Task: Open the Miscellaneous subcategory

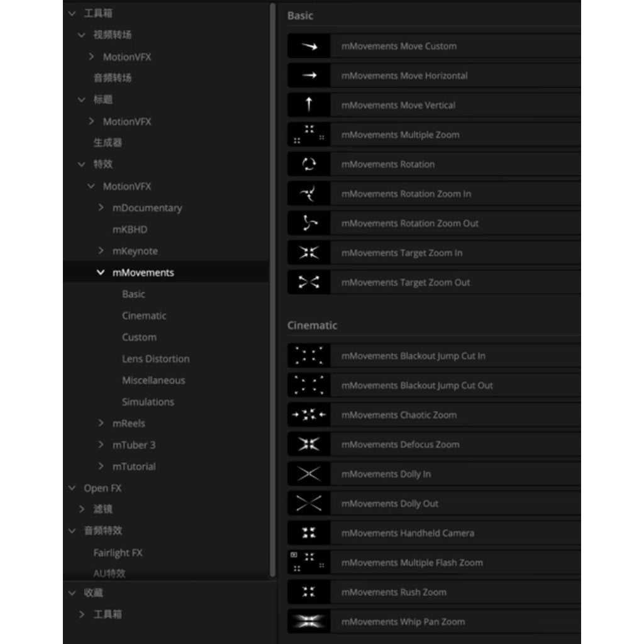Action: tap(153, 380)
